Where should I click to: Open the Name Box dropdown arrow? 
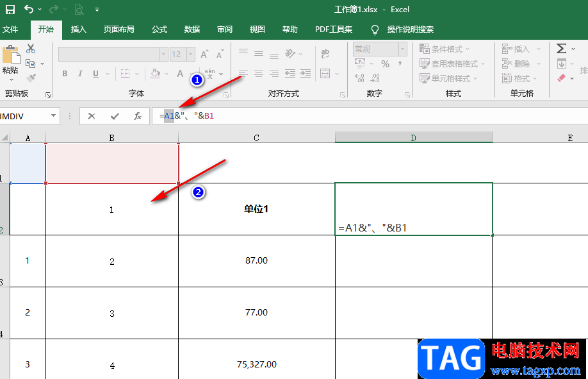(x=53, y=115)
